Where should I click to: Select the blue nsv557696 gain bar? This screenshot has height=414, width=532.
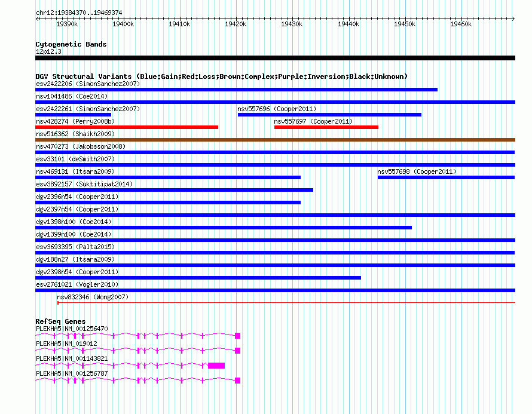point(329,115)
